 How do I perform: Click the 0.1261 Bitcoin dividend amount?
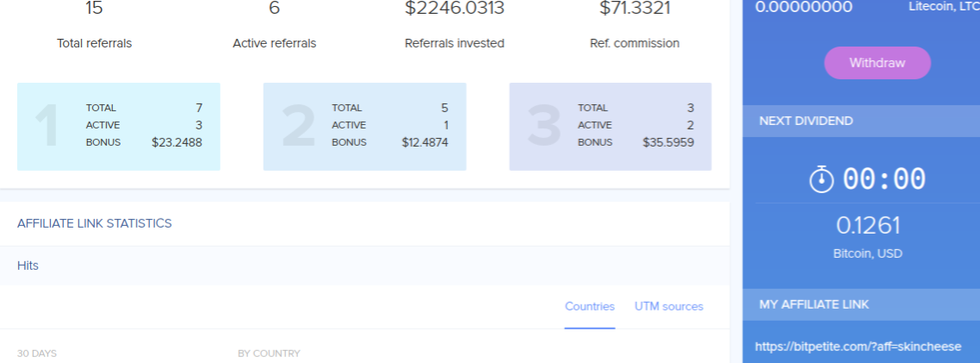[x=868, y=226]
